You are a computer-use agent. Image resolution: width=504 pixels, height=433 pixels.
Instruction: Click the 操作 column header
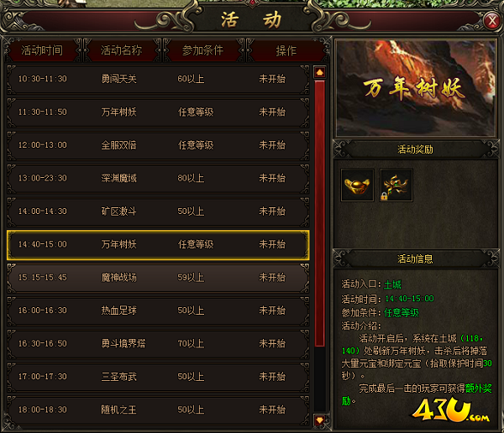[286, 50]
